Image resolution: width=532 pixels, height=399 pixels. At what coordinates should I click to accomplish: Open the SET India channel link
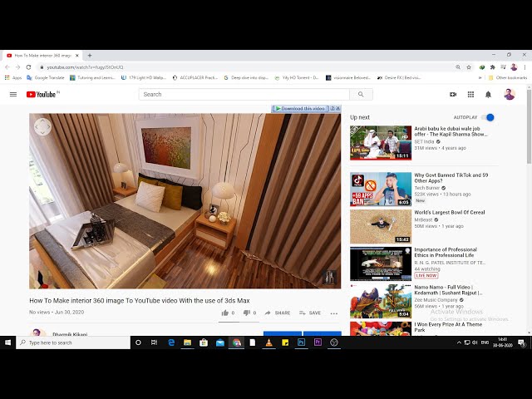click(x=424, y=141)
